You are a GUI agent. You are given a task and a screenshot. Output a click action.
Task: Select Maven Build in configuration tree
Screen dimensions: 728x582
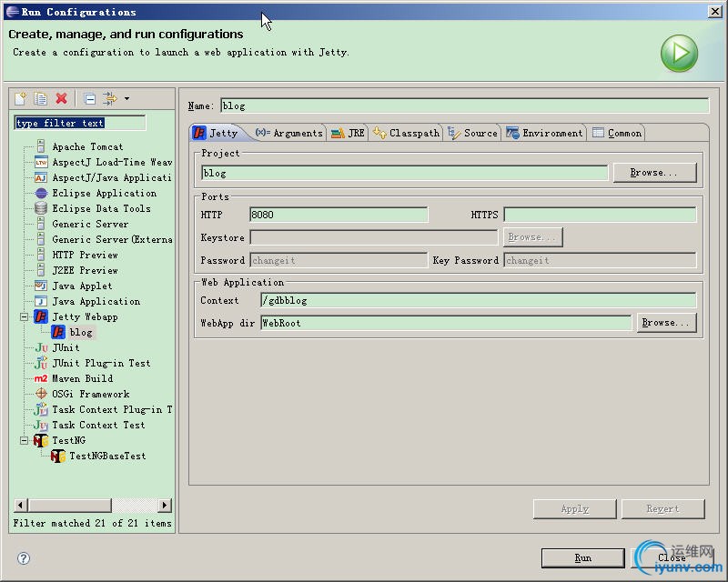[x=83, y=378]
